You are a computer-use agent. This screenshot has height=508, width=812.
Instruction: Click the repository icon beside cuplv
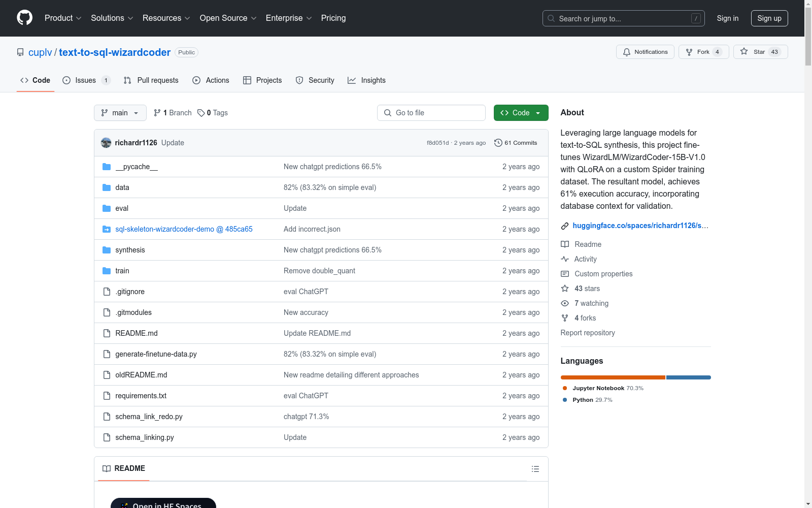tap(20, 52)
